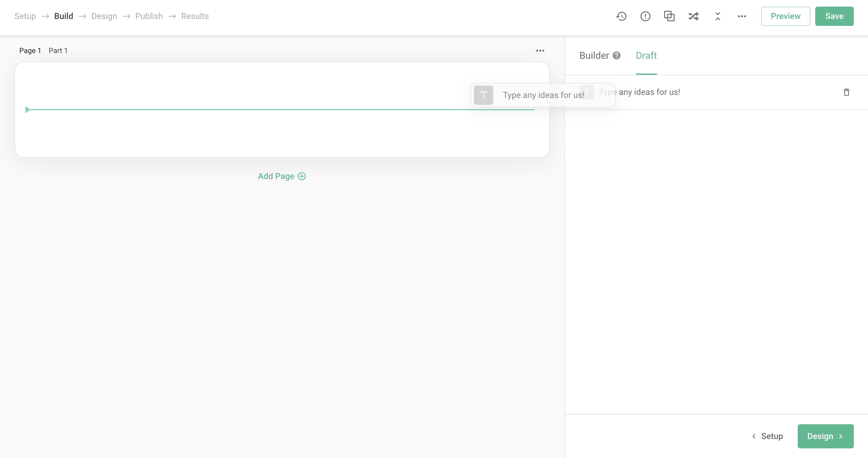868x458 pixels.
Task: Click the Builder help question-mark icon
Action: (x=616, y=55)
